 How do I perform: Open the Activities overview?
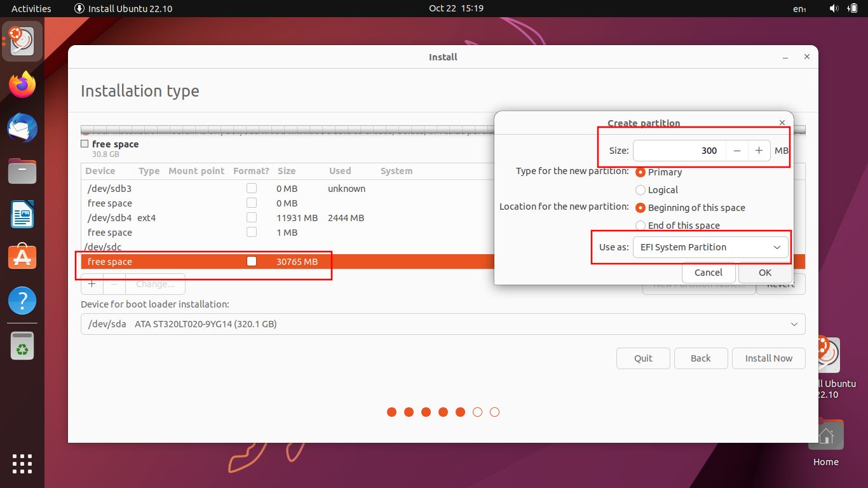pyautogui.click(x=31, y=8)
